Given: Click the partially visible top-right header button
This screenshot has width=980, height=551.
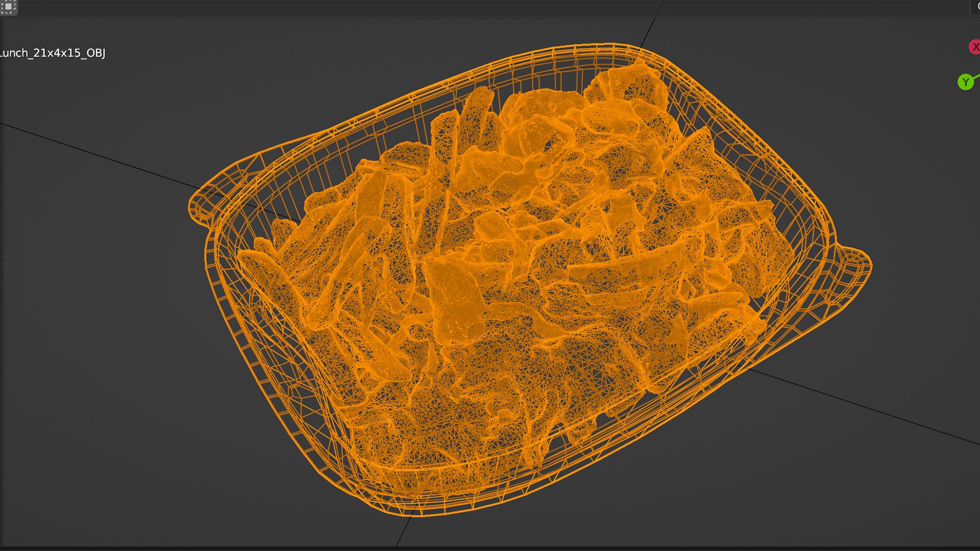Looking at the screenshot, I should coord(975,7).
